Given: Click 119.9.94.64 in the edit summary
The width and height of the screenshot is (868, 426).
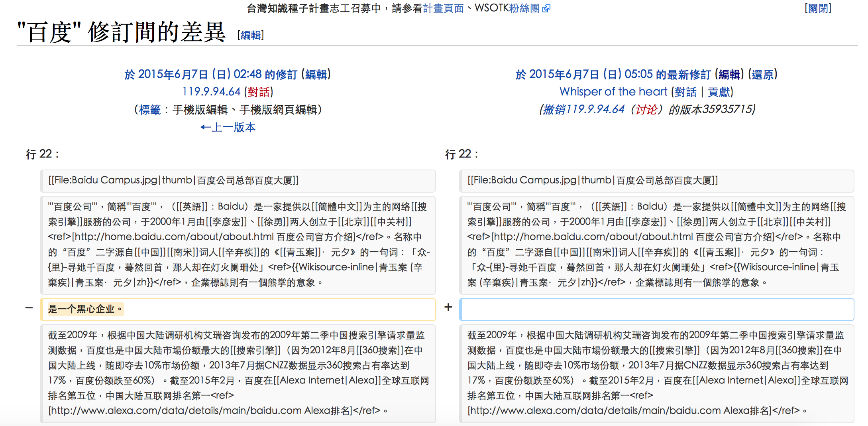Looking at the screenshot, I should (x=595, y=109).
